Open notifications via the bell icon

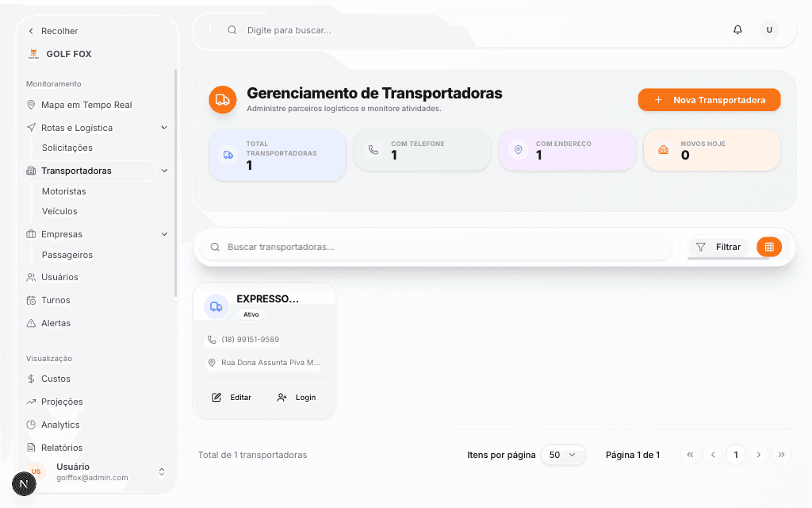pos(737,29)
